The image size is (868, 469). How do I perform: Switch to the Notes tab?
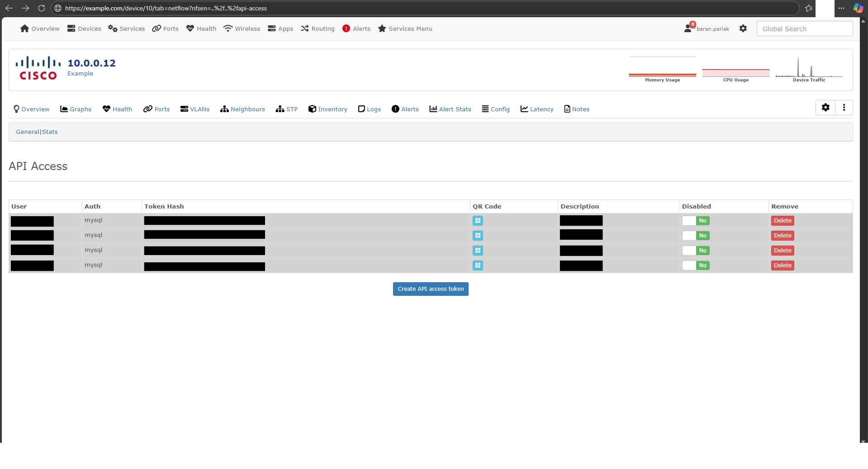point(577,109)
